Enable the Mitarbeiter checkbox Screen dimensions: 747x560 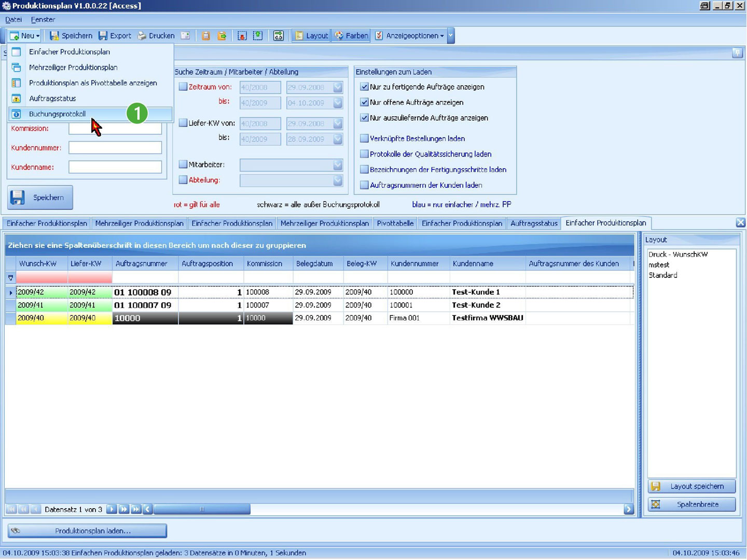183,164
